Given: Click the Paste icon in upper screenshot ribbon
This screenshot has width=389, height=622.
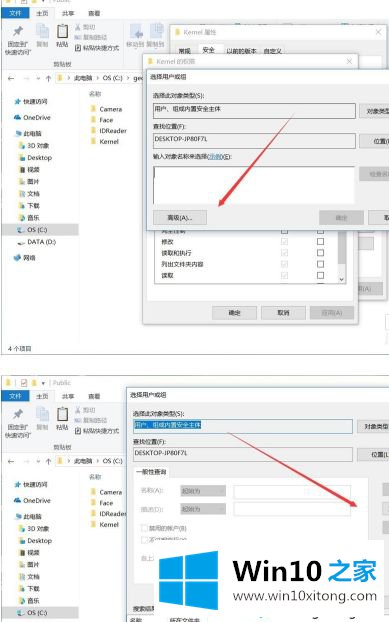Looking at the screenshot, I should [x=62, y=36].
